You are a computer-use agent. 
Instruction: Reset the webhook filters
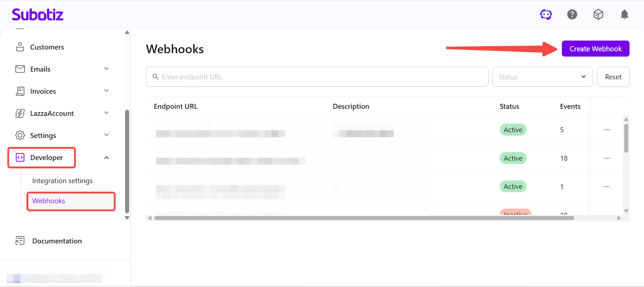coord(613,77)
